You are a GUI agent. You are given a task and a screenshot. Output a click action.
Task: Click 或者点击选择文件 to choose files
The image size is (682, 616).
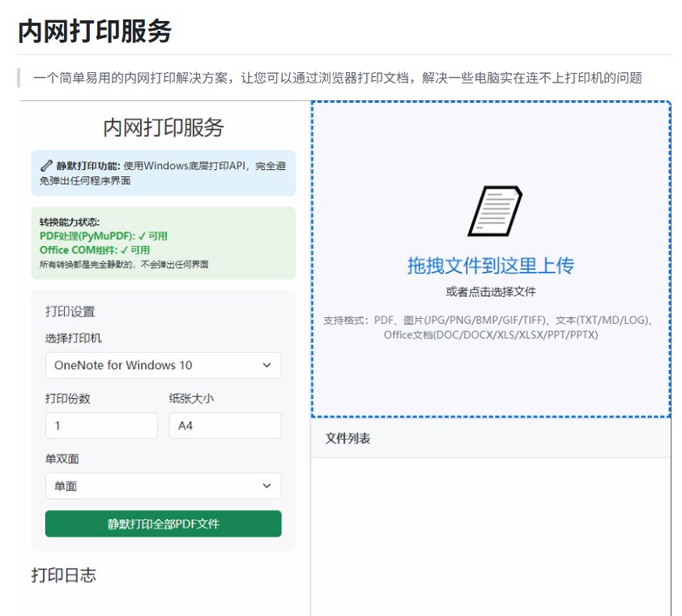491,291
